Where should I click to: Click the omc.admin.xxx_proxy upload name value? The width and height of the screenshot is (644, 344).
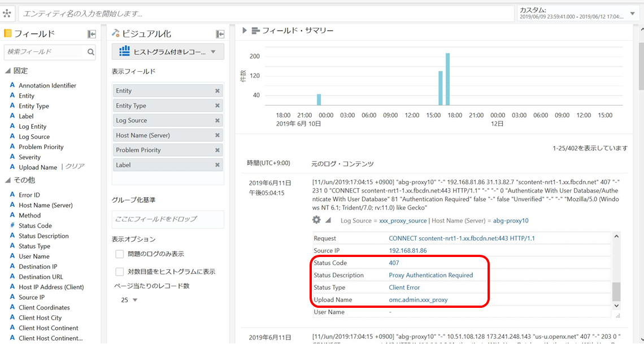tap(418, 300)
